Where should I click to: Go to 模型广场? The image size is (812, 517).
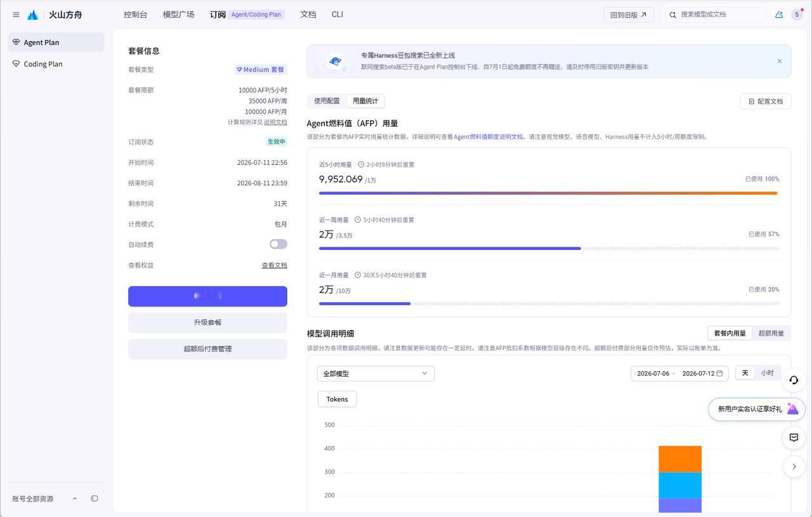[178, 15]
